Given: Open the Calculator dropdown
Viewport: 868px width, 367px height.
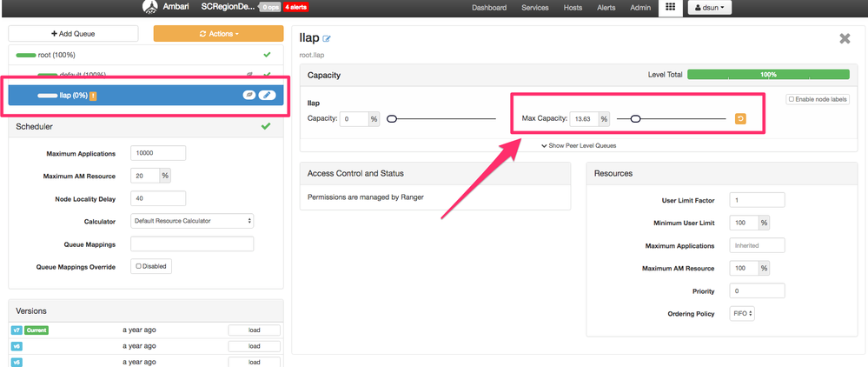Looking at the screenshot, I should [x=192, y=221].
